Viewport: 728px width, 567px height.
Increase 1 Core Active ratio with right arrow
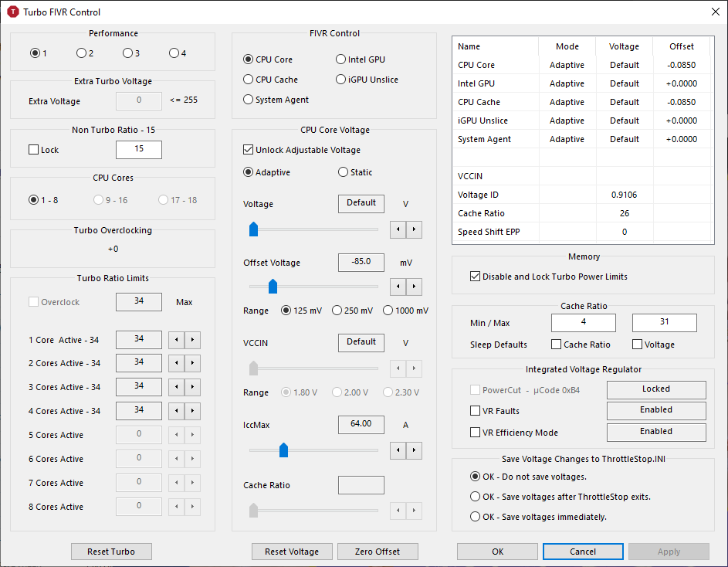193,340
